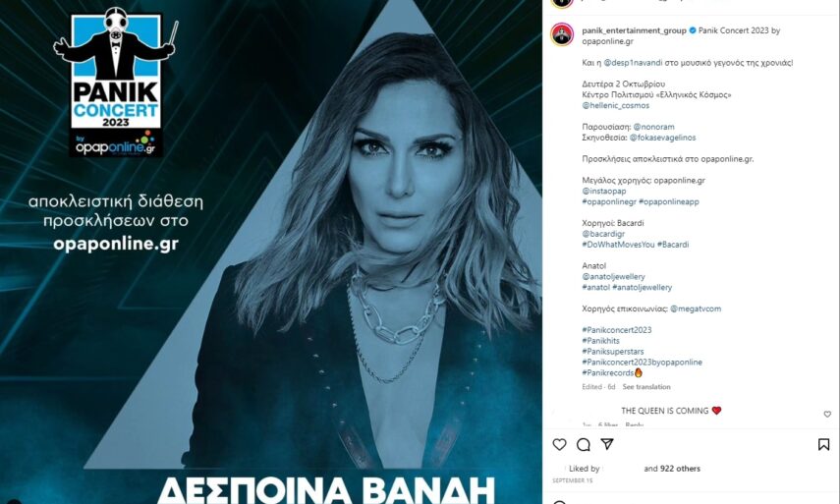Viewport: 840px width, 504px height.
Task: Open the @bacardigr mention
Action: point(603,234)
